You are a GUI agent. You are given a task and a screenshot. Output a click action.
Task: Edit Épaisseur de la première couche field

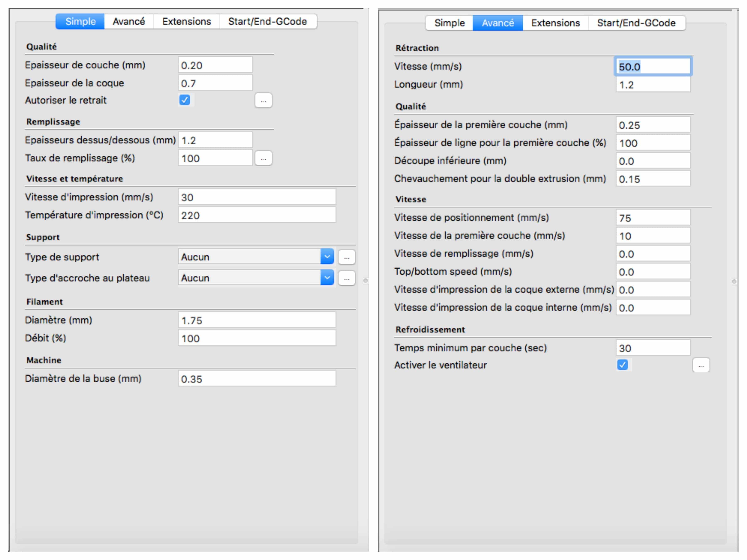653,125
